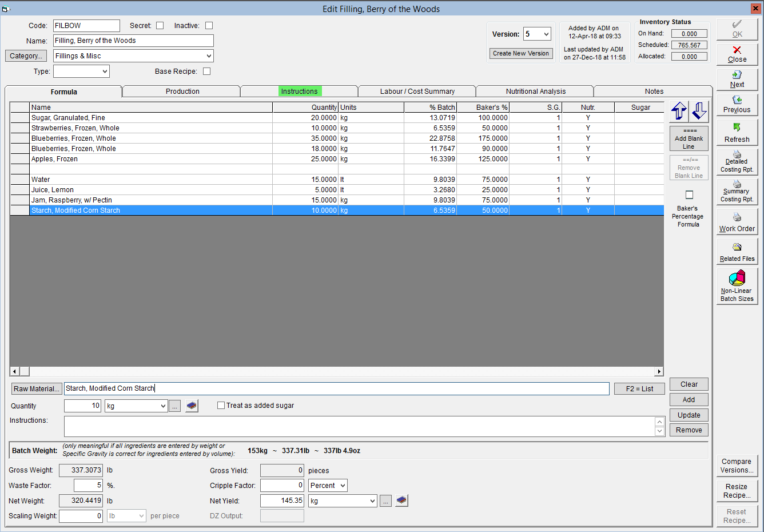Viewport: 764px width, 532px height.
Task: Click Instructions scroll up arrow
Action: click(x=660, y=422)
